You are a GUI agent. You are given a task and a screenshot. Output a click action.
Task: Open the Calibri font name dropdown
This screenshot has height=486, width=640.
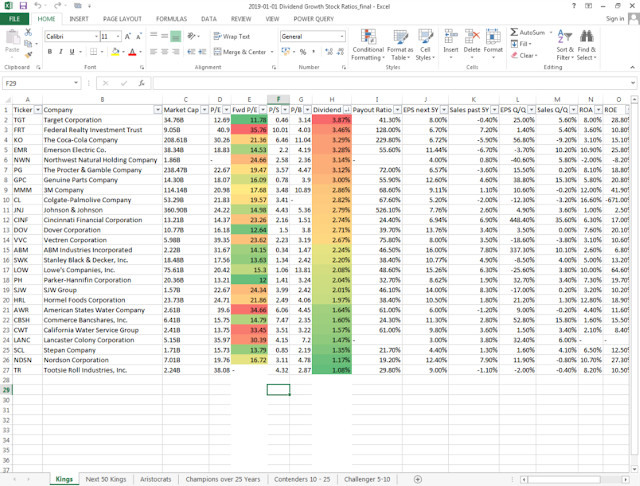[96, 37]
